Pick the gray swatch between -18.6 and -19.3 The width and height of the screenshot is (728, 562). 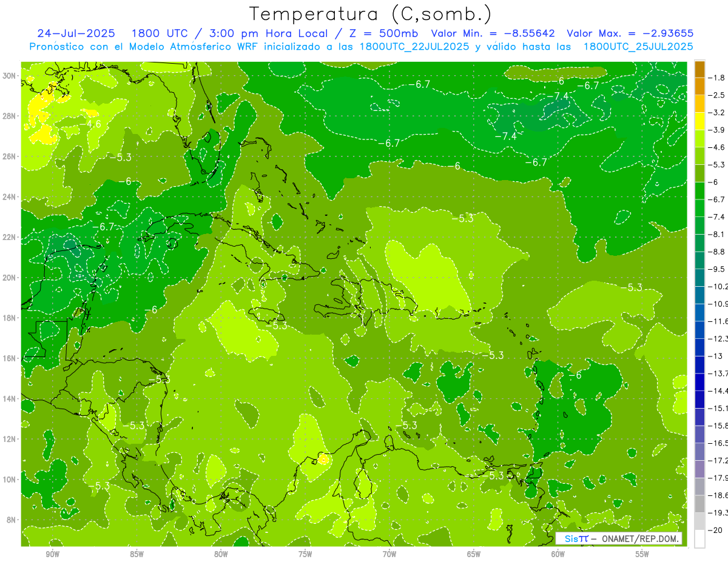[699, 504]
